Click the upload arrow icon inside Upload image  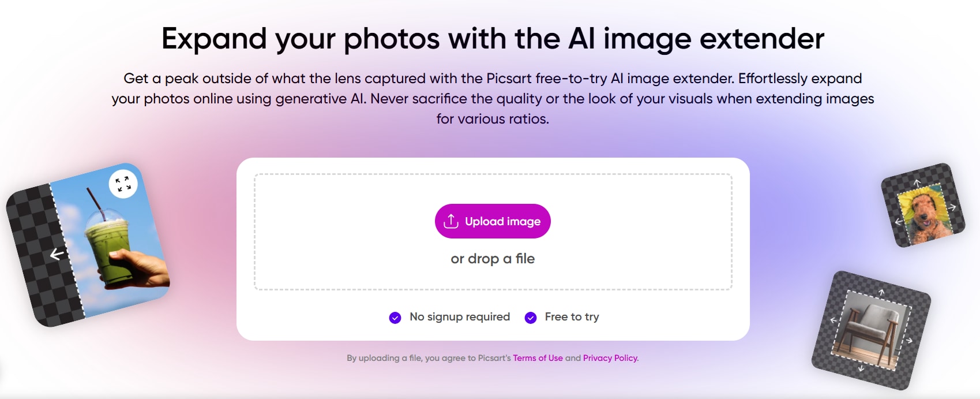[451, 221]
